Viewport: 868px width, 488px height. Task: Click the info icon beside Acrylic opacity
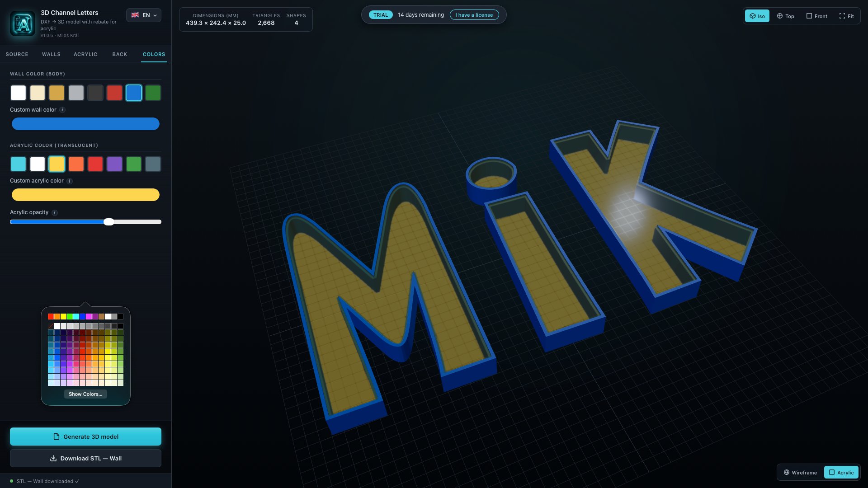point(55,213)
